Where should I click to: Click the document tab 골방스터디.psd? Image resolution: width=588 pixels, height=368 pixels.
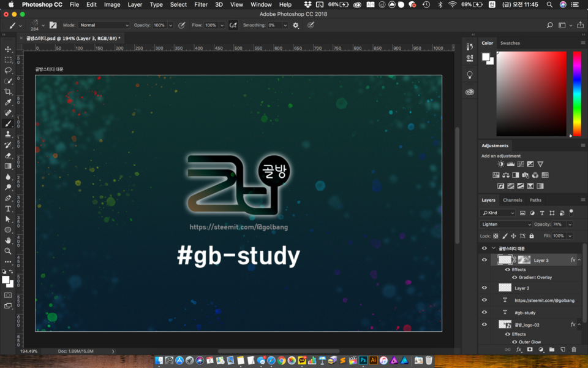[73, 38]
